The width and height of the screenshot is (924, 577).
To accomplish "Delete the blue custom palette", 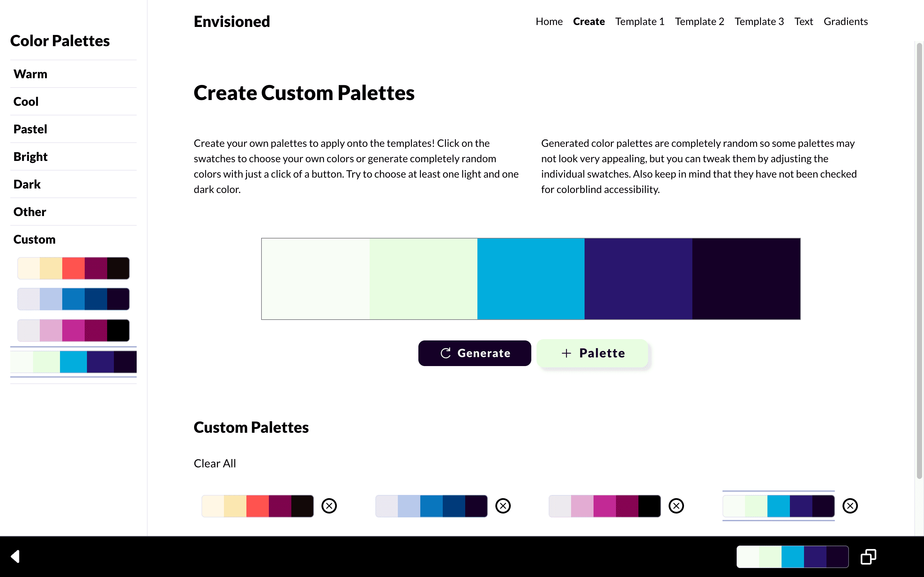I will coord(503,506).
